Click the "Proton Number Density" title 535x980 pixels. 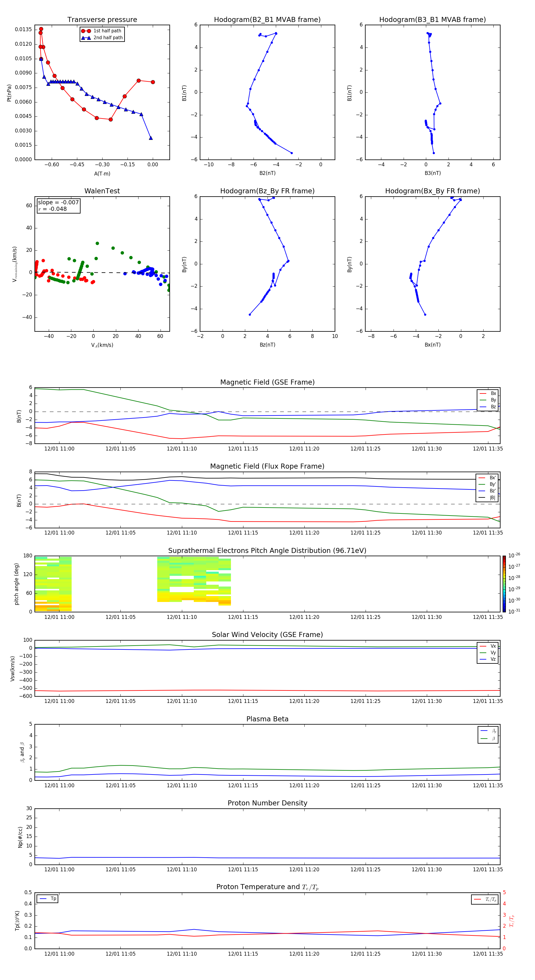267,803
